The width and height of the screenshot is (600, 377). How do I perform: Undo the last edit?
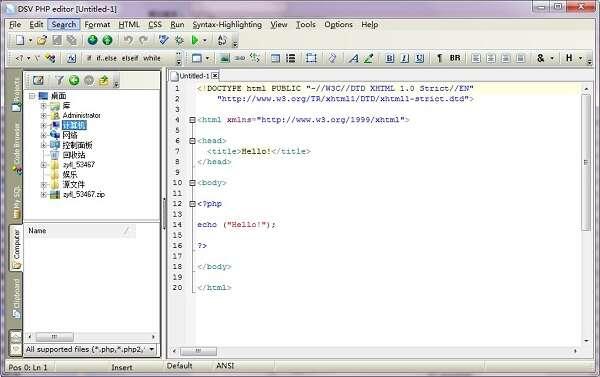click(x=128, y=40)
